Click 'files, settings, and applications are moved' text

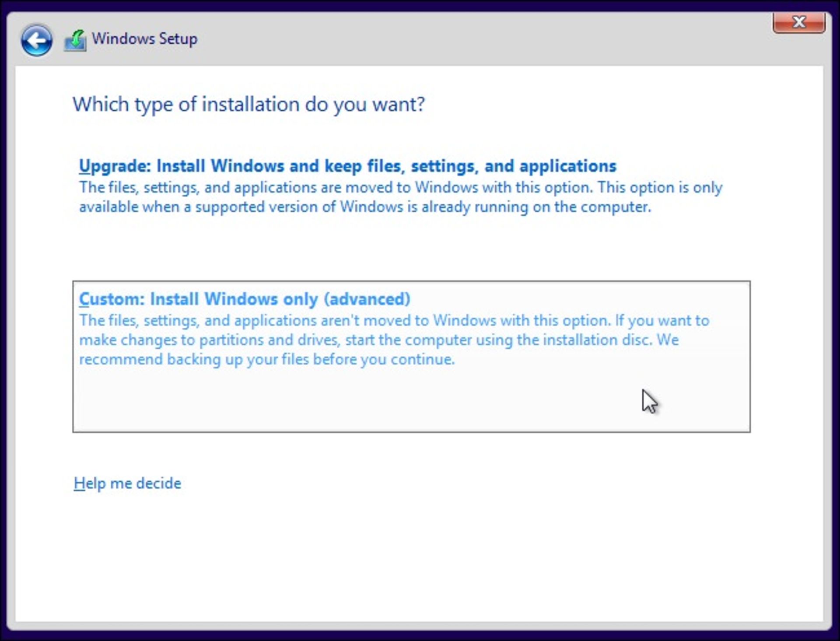400,187
